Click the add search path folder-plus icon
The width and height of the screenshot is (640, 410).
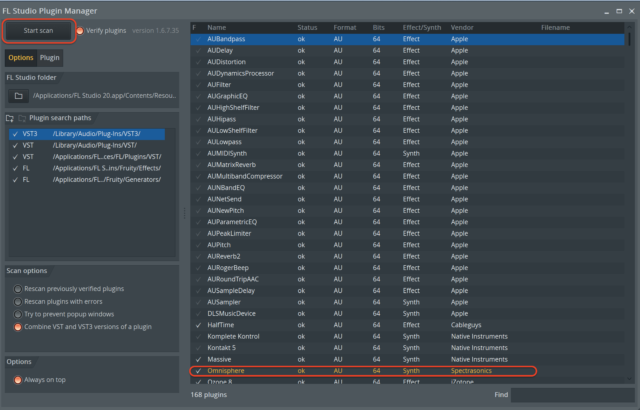[x=9, y=118]
